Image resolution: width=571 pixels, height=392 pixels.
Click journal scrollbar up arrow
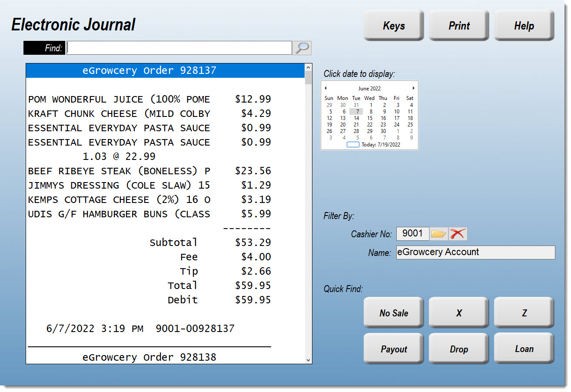tap(309, 67)
